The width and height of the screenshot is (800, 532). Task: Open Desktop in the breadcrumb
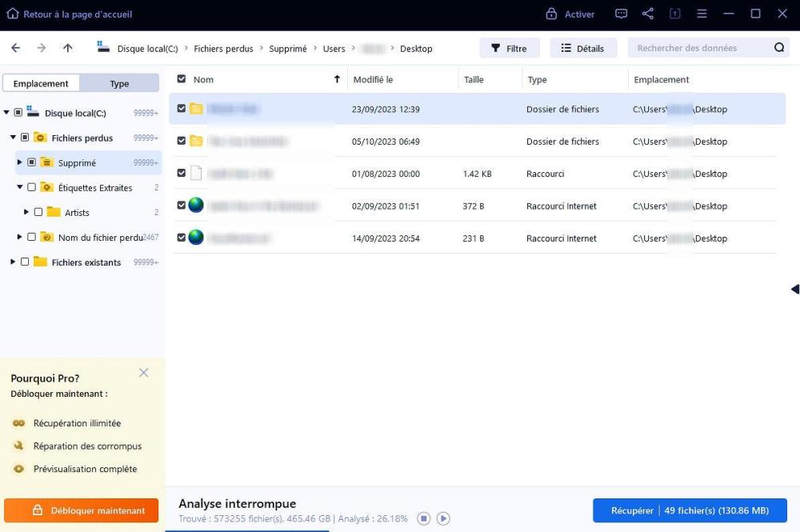coord(416,49)
